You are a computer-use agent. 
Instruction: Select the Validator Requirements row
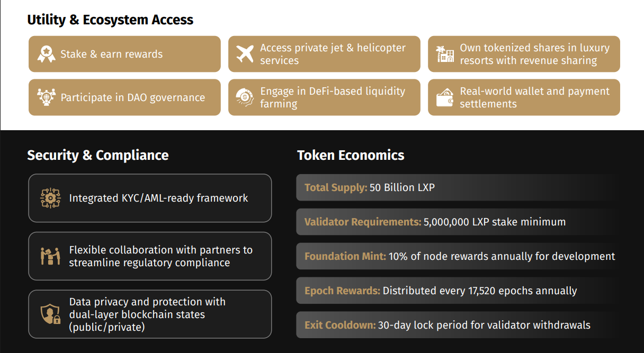click(x=455, y=222)
